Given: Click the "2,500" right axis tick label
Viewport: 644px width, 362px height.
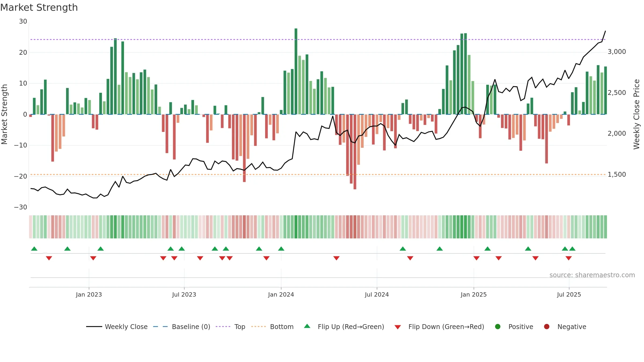Looking at the screenshot, I should coord(617,93).
